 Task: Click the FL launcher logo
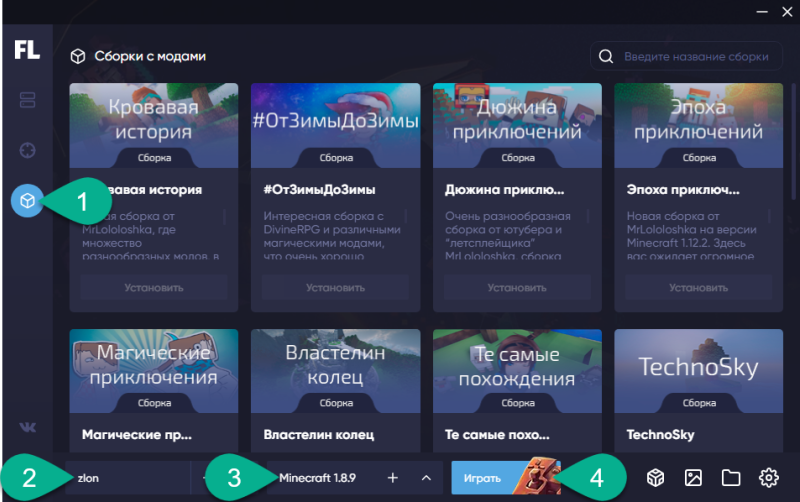coord(27,50)
